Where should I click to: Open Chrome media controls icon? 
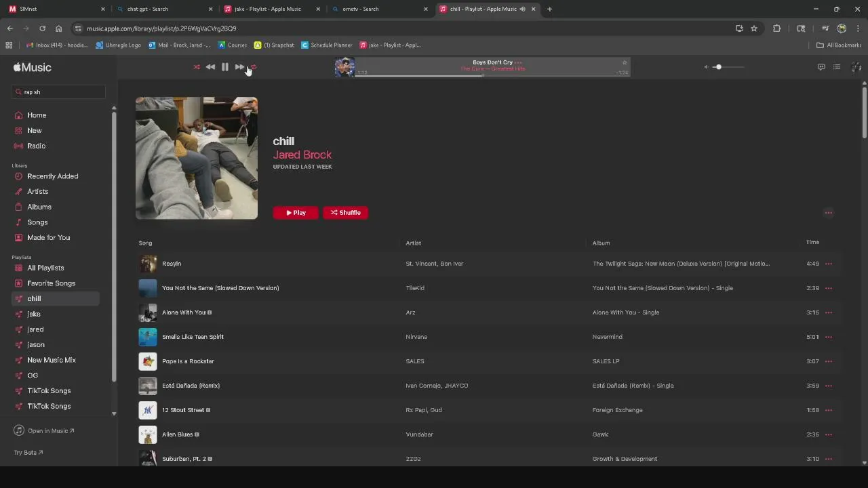coord(825,28)
